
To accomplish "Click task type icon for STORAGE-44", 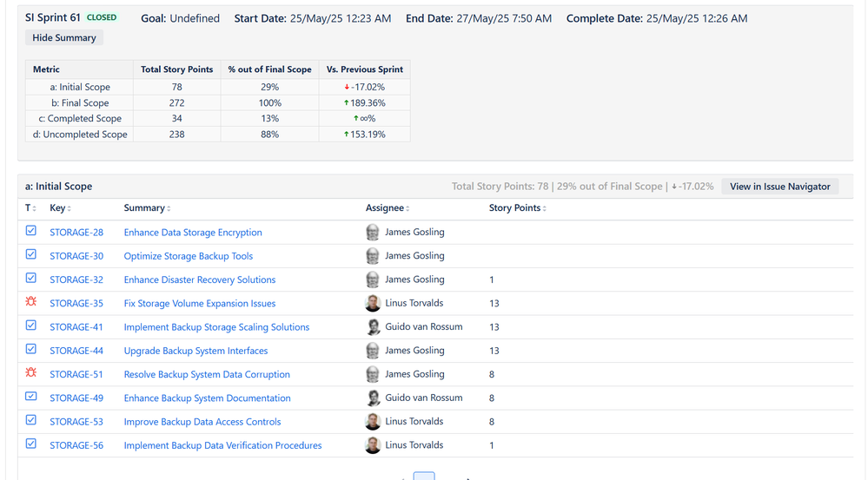I will tap(31, 349).
